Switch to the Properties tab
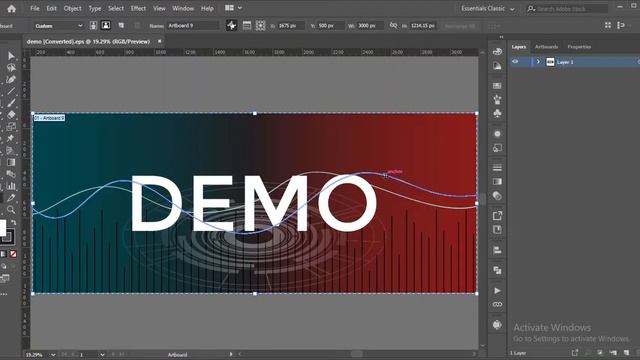This screenshot has width=640, height=360. (579, 47)
